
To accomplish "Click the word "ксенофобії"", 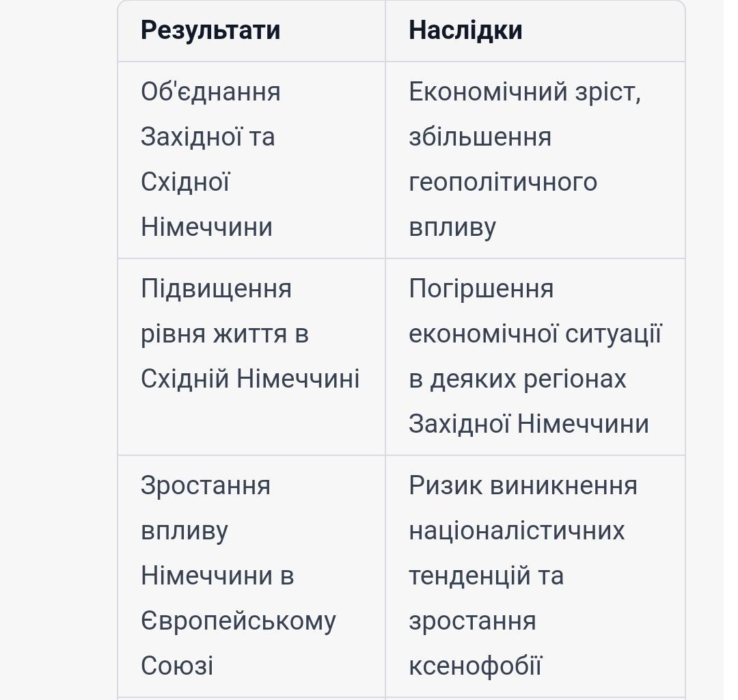I will point(475,666).
